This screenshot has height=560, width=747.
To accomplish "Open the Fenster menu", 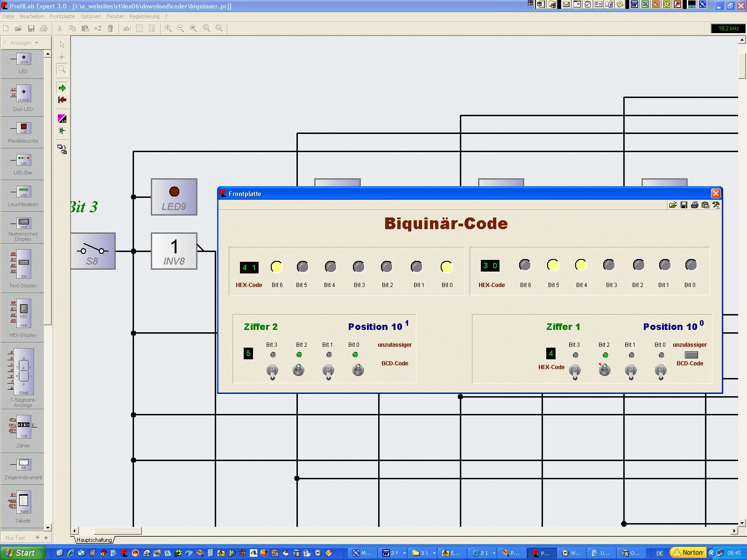I will point(115,16).
